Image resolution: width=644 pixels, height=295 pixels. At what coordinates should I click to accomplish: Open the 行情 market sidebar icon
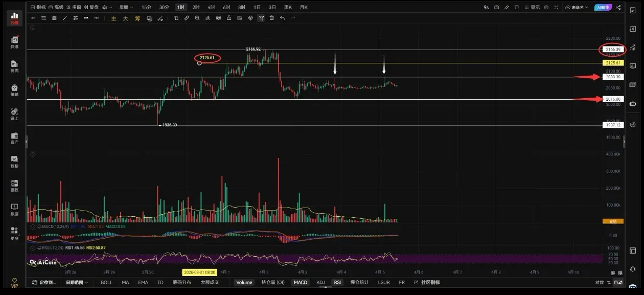[x=14, y=18]
